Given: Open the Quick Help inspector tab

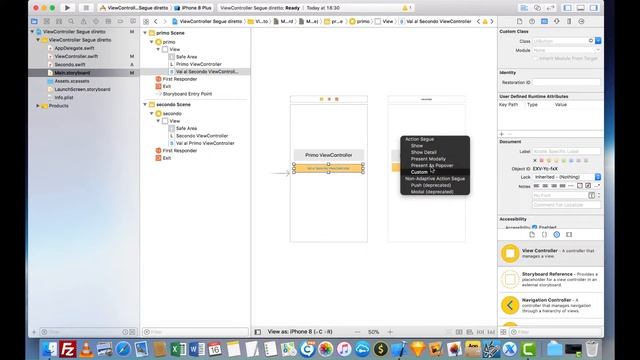Looking at the screenshot, I should coord(532,21).
